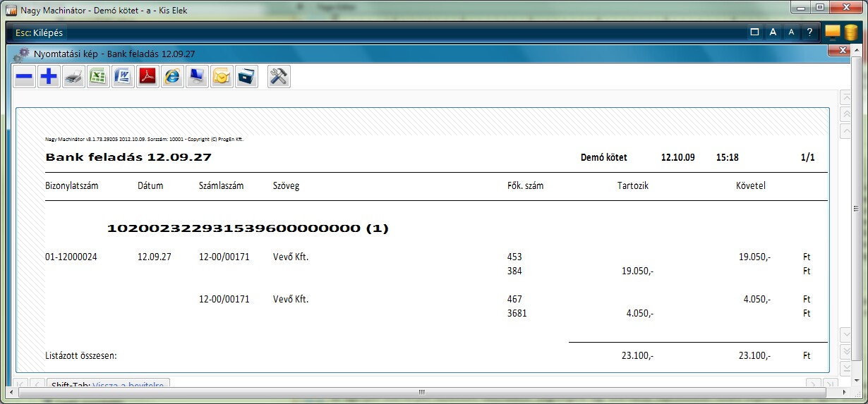Decrease font size with the small A
868x404 pixels.
(x=791, y=32)
